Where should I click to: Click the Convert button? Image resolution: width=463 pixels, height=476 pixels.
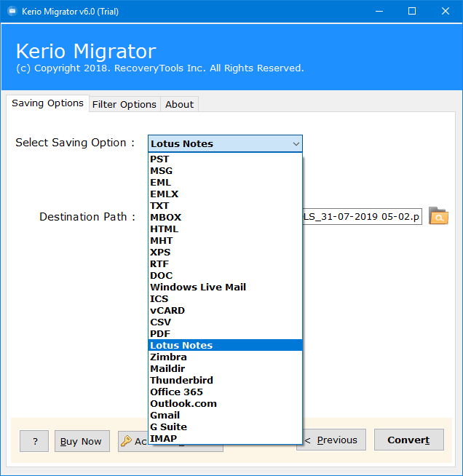408,440
